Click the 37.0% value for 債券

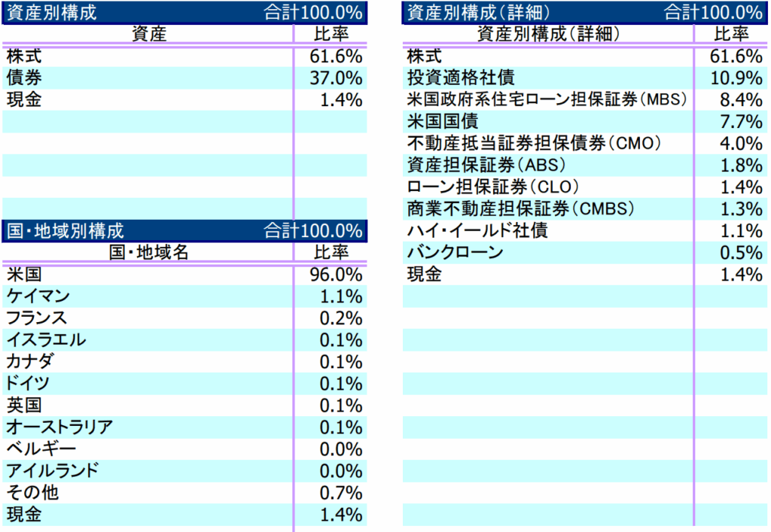(336, 78)
